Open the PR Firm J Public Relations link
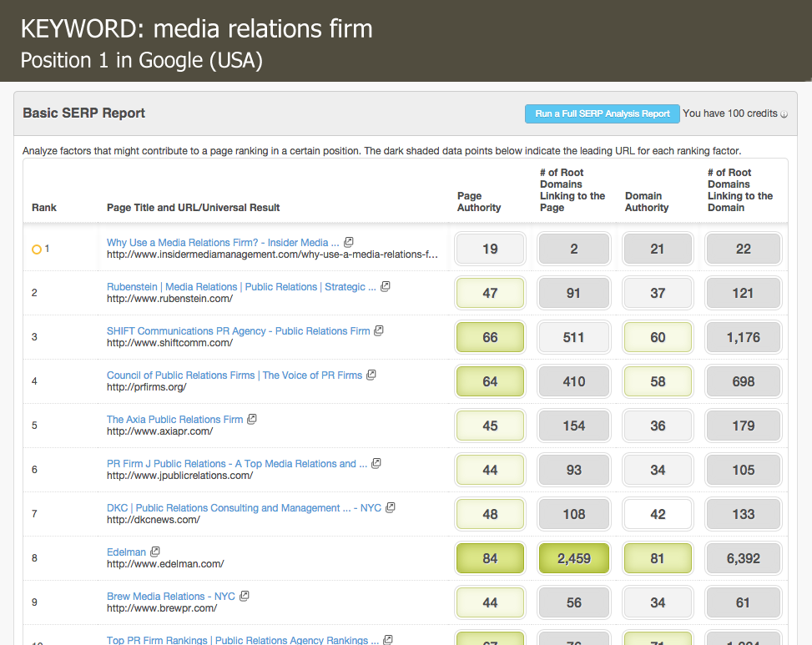 point(237,464)
